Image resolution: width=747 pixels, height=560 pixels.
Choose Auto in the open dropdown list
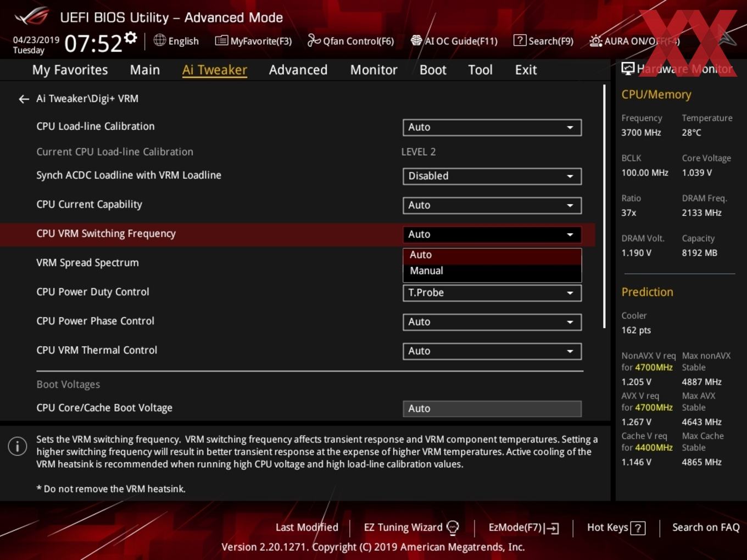point(492,255)
